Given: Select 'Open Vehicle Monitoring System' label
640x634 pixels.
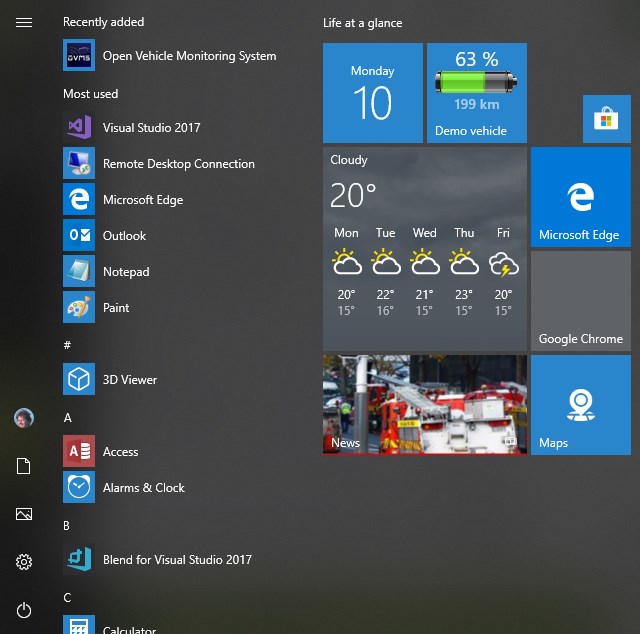Looking at the screenshot, I should tap(189, 56).
